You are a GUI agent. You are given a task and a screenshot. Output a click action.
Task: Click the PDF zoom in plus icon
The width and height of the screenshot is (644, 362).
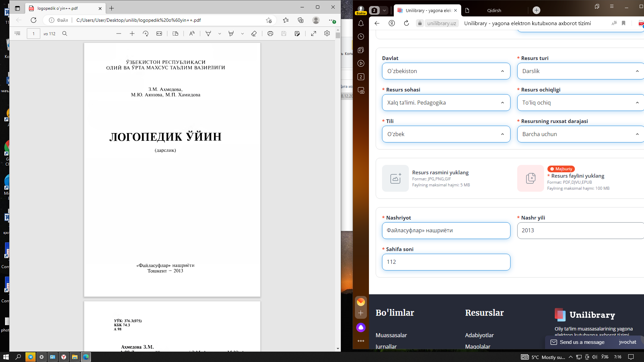point(132,34)
